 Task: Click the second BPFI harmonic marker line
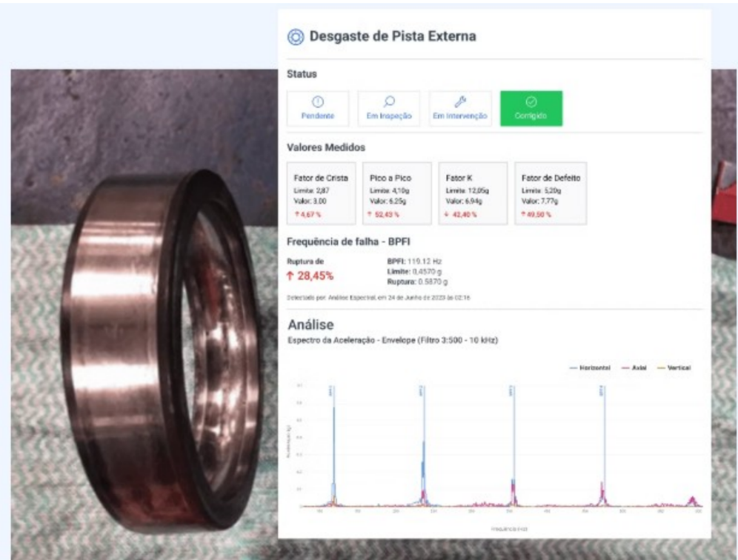coord(424,444)
